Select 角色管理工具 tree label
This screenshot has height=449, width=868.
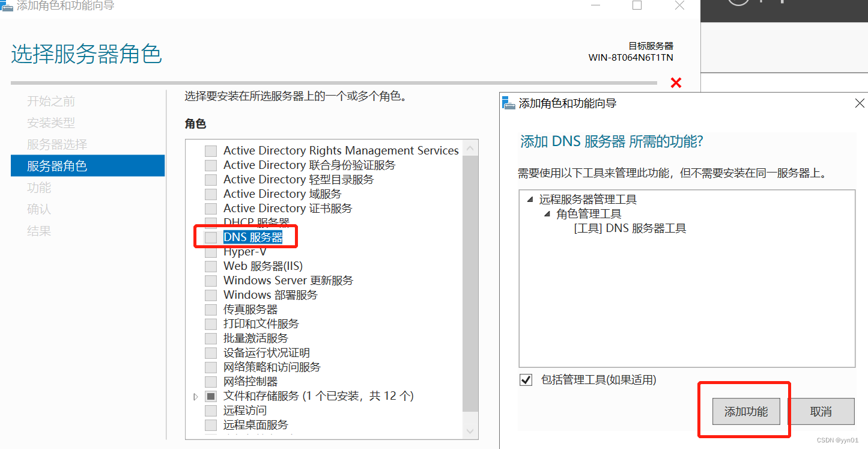pyautogui.click(x=589, y=214)
